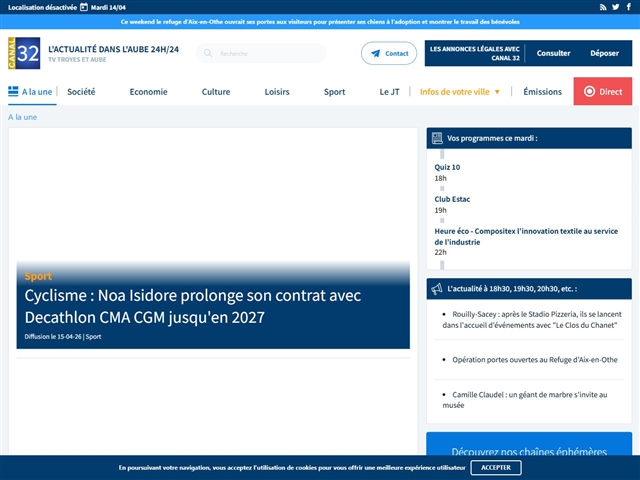Click in the Recherche search field
640x480 pixels.
261,53
